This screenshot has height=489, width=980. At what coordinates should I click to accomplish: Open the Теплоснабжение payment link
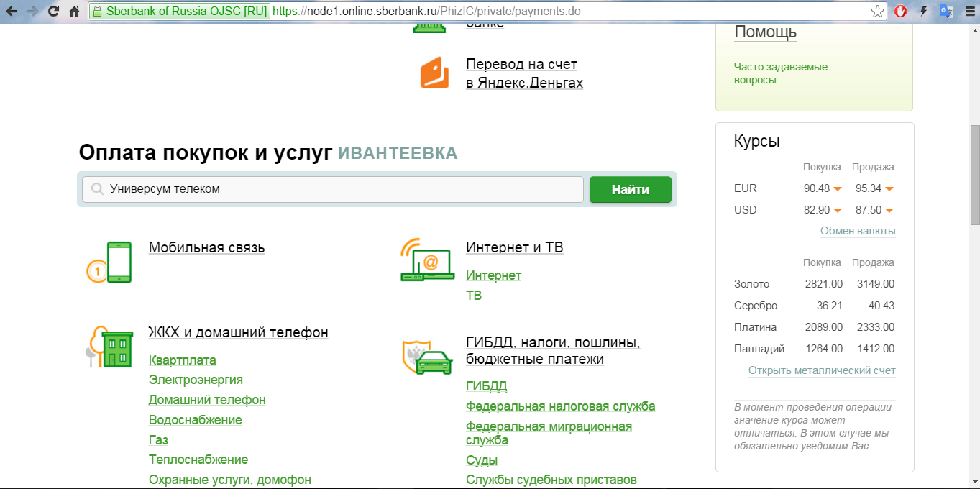198,460
